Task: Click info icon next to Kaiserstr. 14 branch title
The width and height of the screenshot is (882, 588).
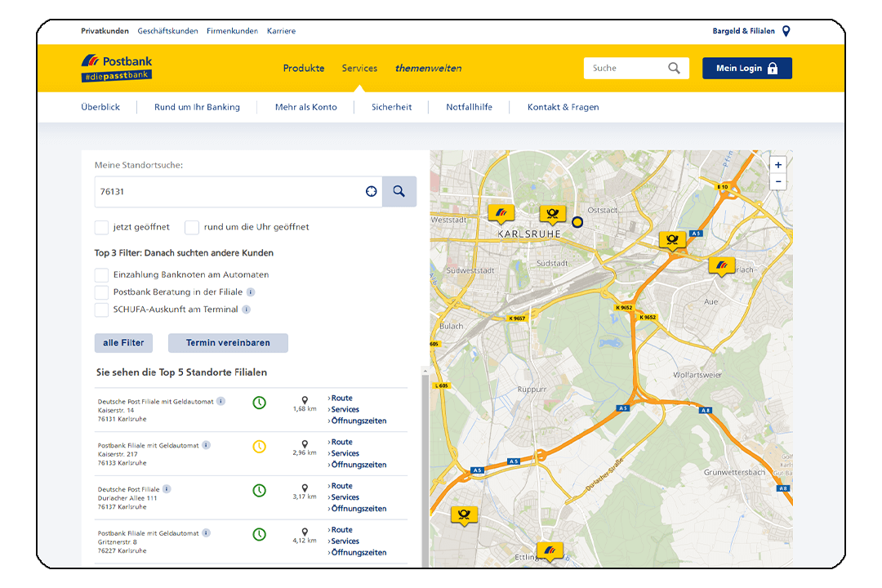Action: click(x=221, y=401)
